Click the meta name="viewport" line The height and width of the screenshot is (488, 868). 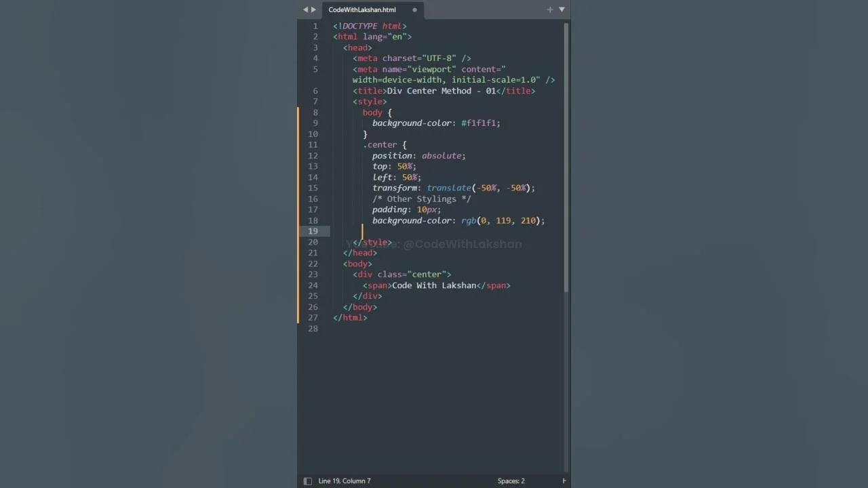point(429,69)
